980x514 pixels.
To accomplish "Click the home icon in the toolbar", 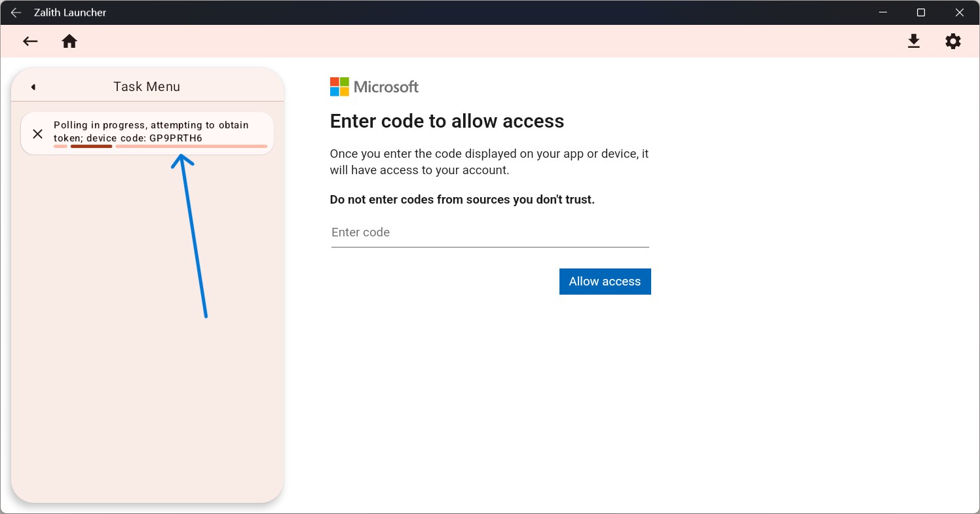I will tap(69, 41).
